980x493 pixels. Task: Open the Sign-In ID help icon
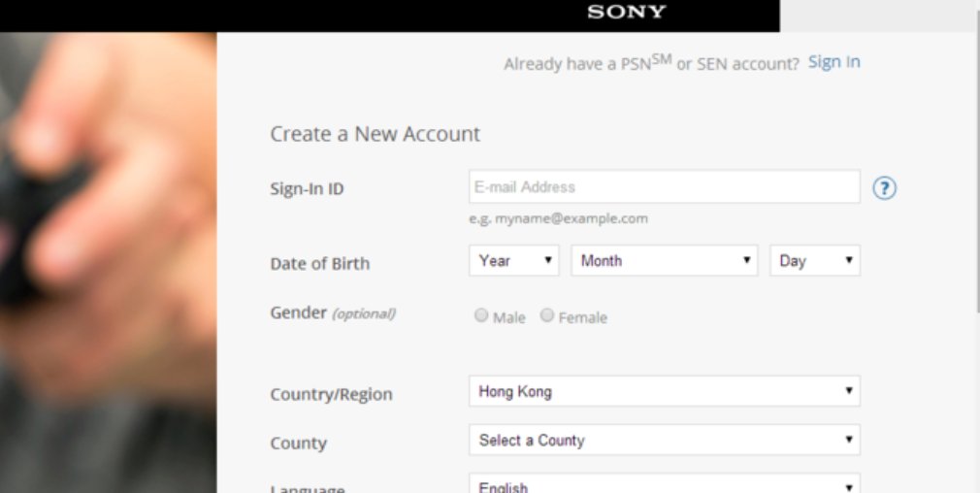[884, 188]
